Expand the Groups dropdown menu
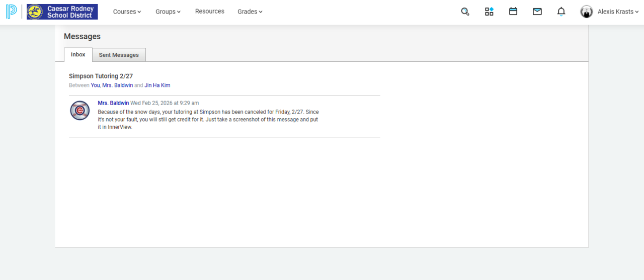The width and height of the screenshot is (644, 280). point(168,12)
